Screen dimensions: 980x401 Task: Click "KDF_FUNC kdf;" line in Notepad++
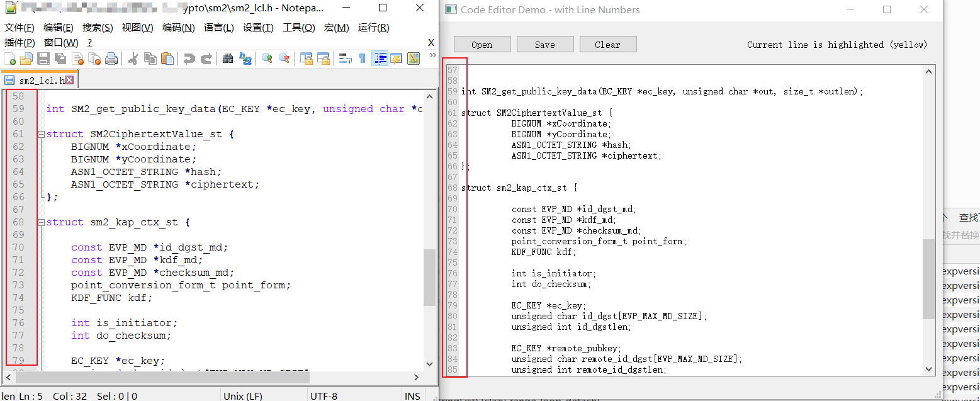(112, 298)
